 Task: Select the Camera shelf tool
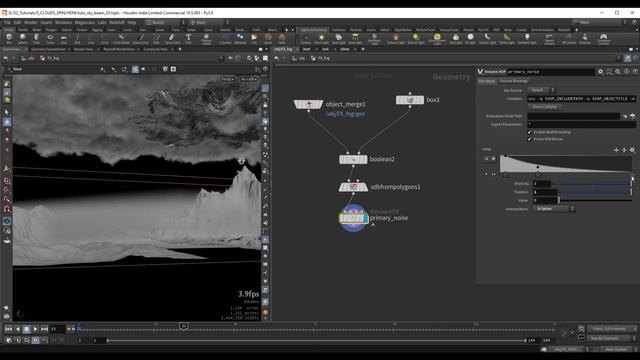[x=306, y=38]
